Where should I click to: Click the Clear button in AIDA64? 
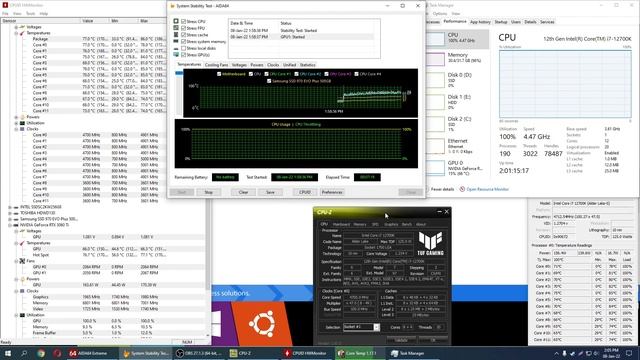click(x=243, y=192)
